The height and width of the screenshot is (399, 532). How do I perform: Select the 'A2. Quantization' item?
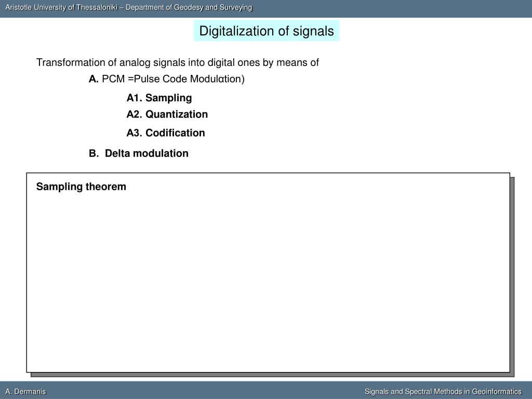(167, 114)
